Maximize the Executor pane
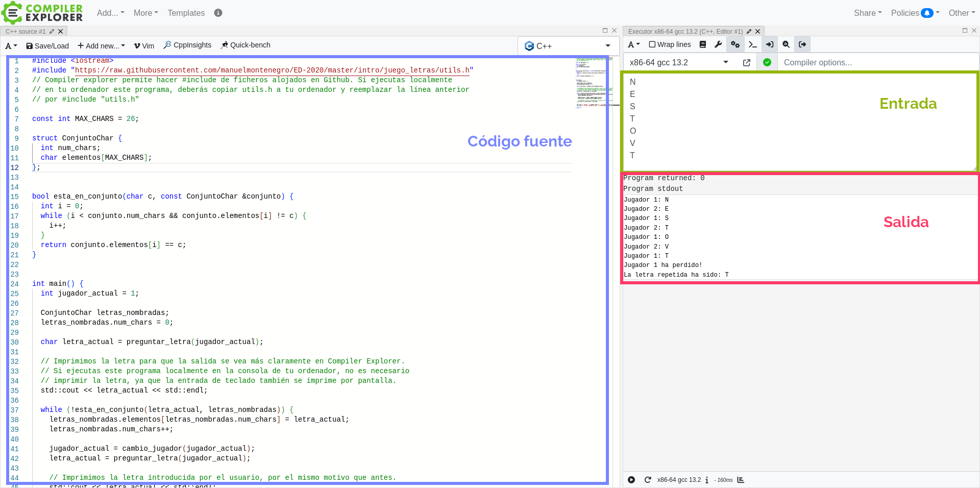This screenshot has height=488, width=980. click(x=965, y=31)
